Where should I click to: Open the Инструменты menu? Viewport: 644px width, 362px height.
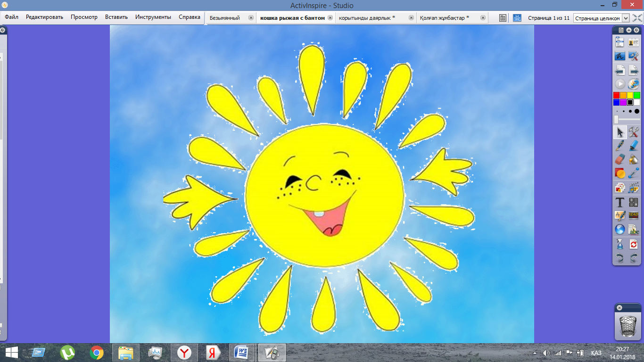(x=153, y=17)
